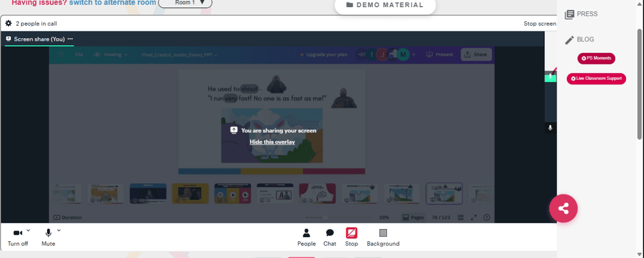The width and height of the screenshot is (644, 258).
Task: Click the Share button in Canva
Action: tap(476, 54)
